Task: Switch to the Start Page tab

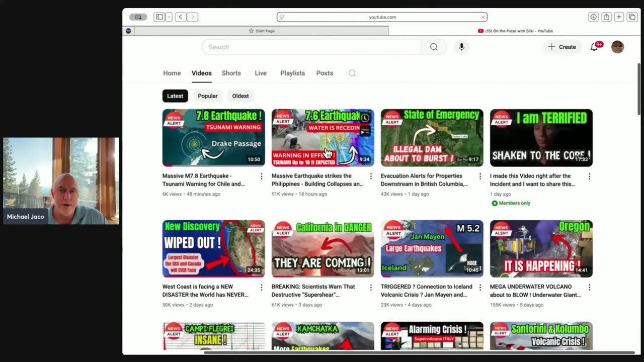Action: pyautogui.click(x=262, y=31)
